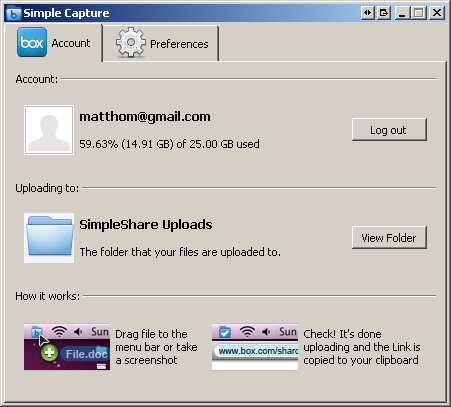The width and height of the screenshot is (451, 407).
Task: Click the "Account:" section heading
Action: 37,79
